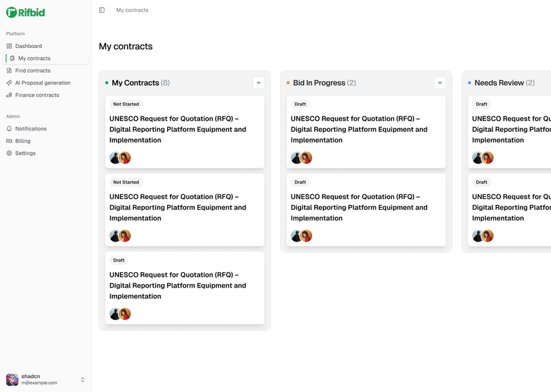Go to Finance contracts
This screenshot has height=392, width=551.
[37, 95]
